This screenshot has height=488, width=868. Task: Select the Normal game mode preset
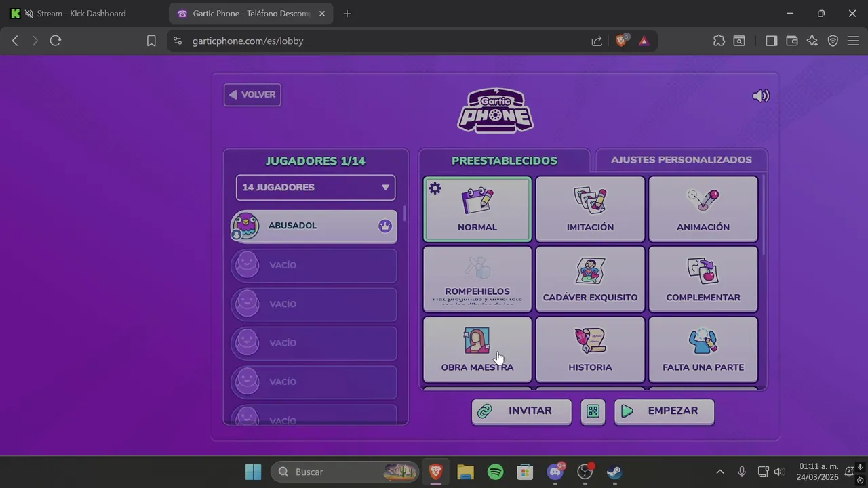tap(477, 209)
